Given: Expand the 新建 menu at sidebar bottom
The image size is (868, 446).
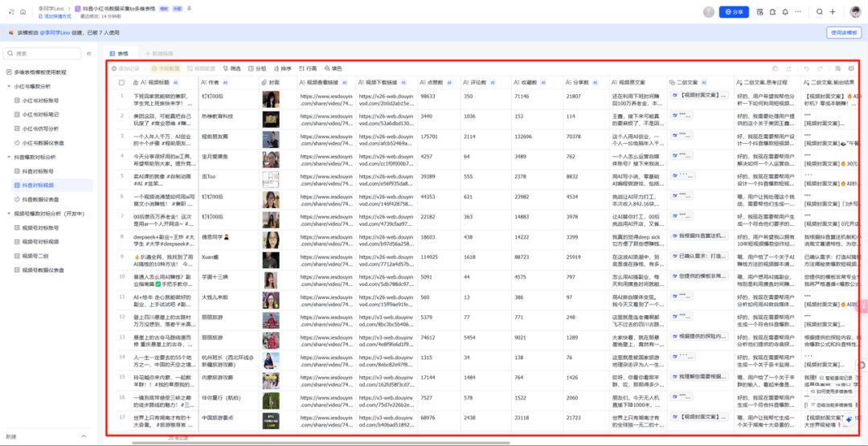Looking at the screenshot, I should (x=84, y=436).
